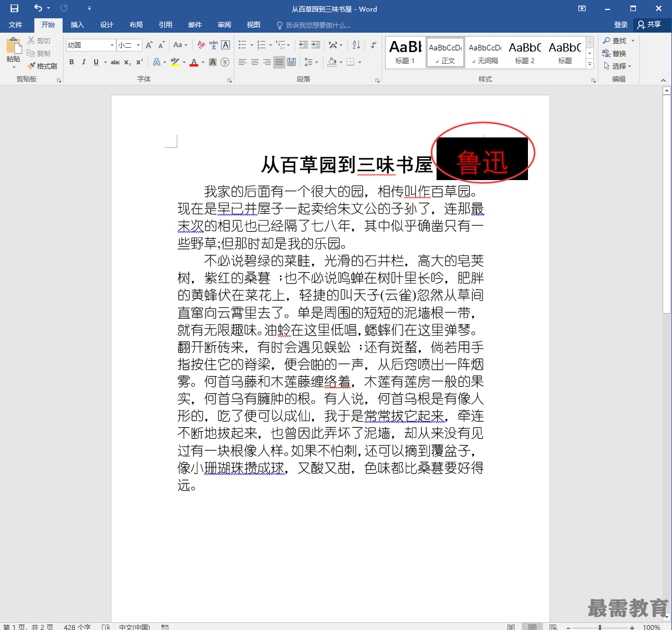The height and width of the screenshot is (630, 672).
Task: Apply the No Spacing (无间隔) style
Action: [485, 53]
